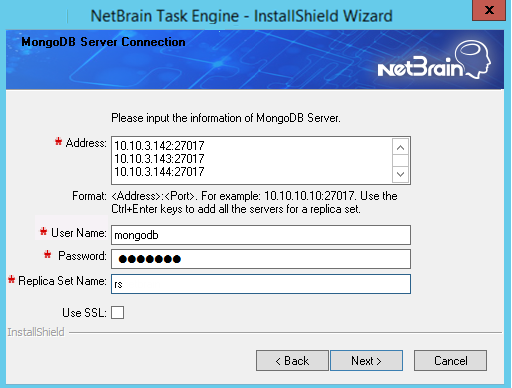The width and height of the screenshot is (512, 388).
Task: Click the red asterisk beside Address
Action: (x=58, y=142)
